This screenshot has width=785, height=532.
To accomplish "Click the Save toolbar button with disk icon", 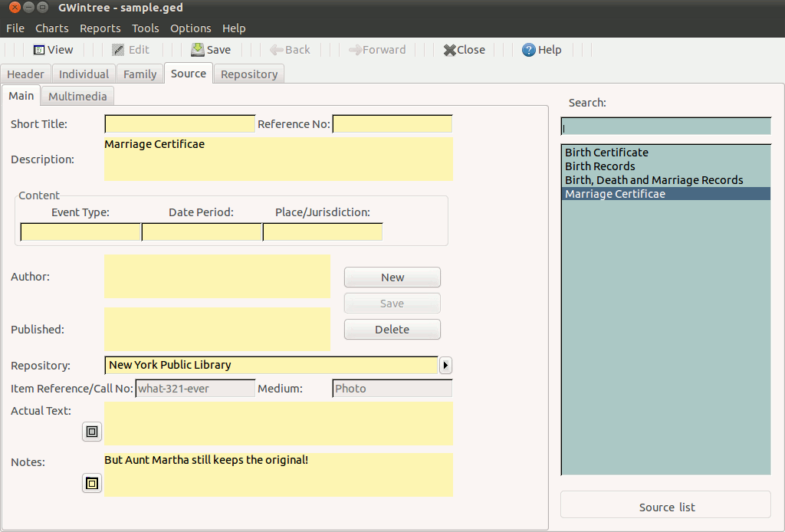I will click(211, 50).
